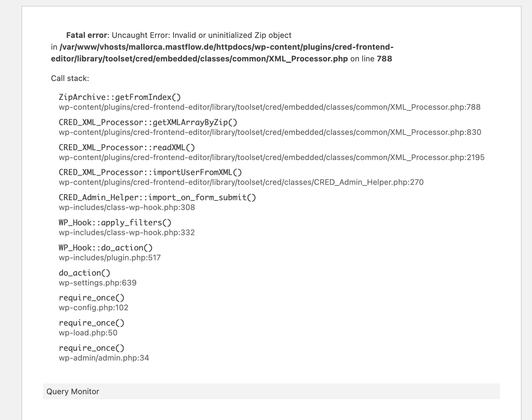Image resolution: width=532 pixels, height=420 pixels.
Task: Click the 'Call stack:' heading
Action: (70, 78)
